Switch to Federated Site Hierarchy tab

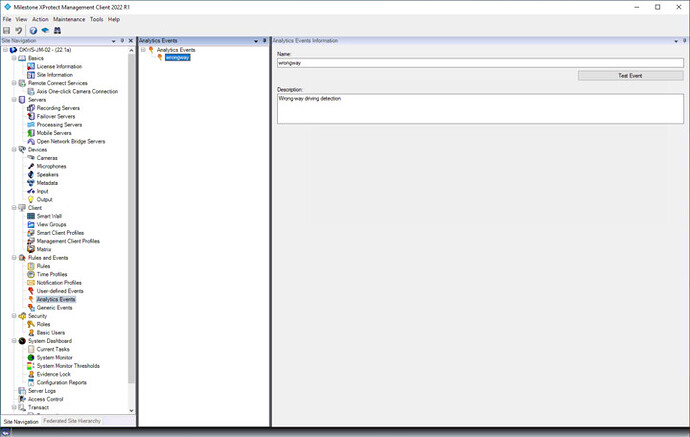pos(74,421)
